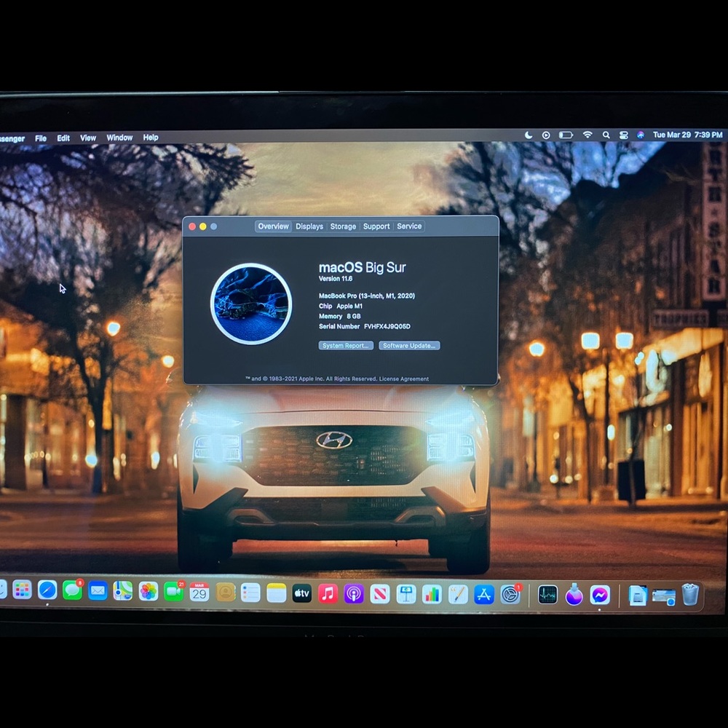
Task: Open the Window menu
Action: (x=119, y=138)
